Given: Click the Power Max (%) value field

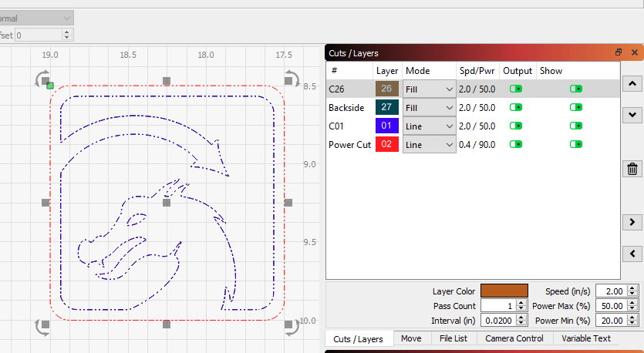Looking at the screenshot, I should pyautogui.click(x=612, y=306).
